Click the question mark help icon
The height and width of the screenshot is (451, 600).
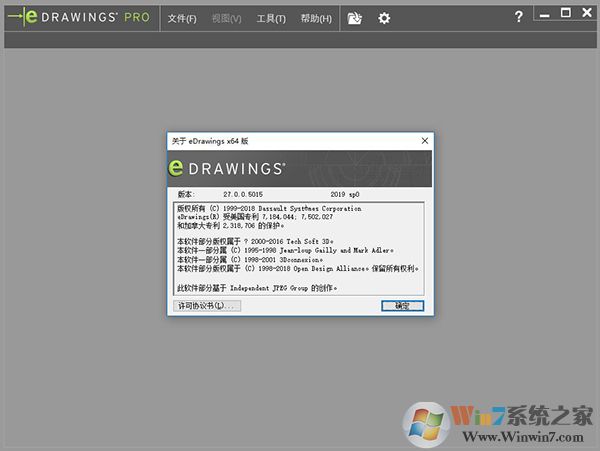pos(518,16)
